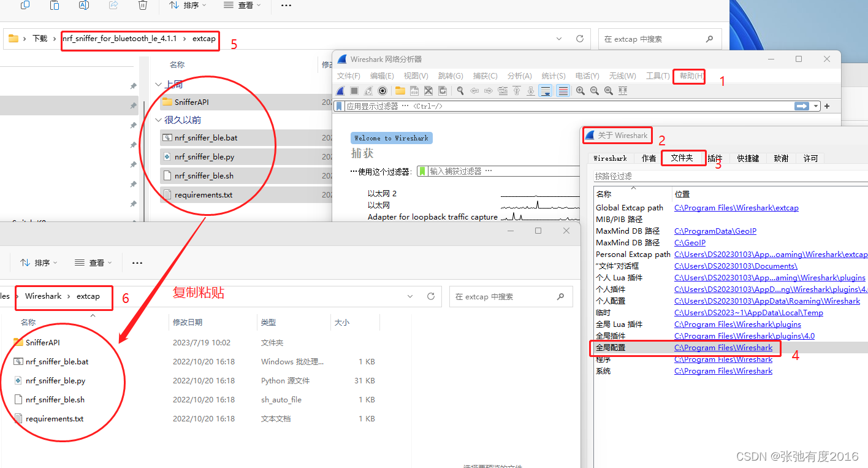
Task: Expand address history dropdown in top Explorer
Action: (x=559, y=39)
